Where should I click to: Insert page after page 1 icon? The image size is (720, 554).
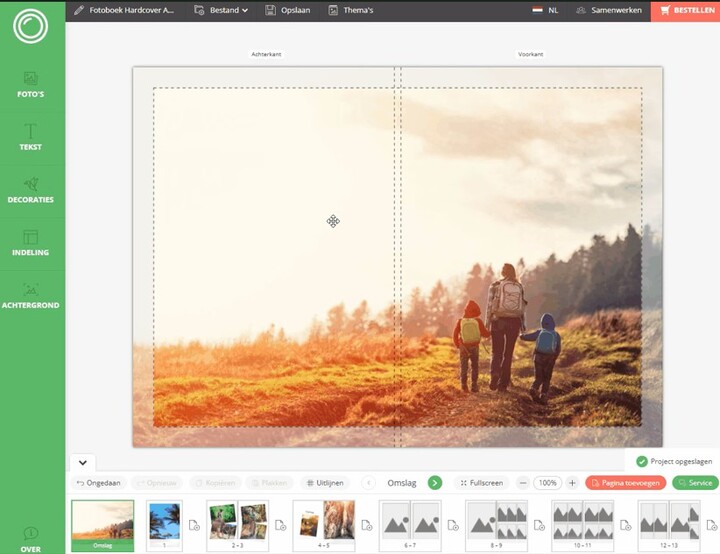coord(194,525)
